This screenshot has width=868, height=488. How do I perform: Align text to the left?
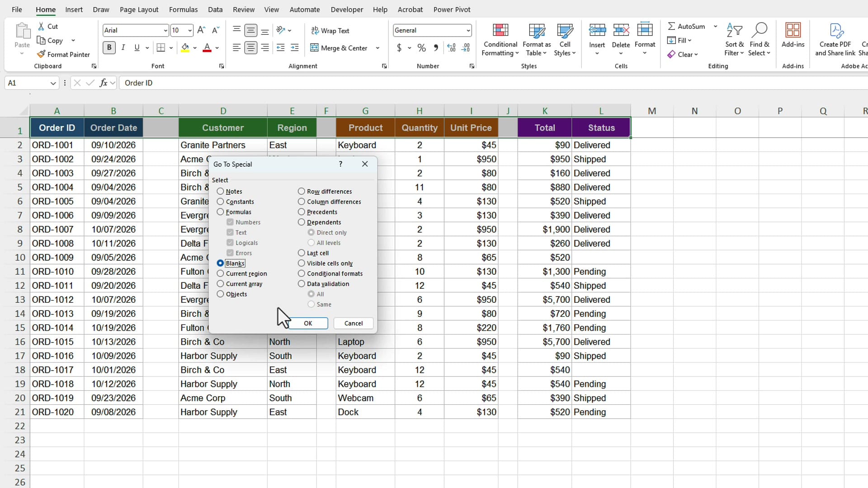[236, 47]
